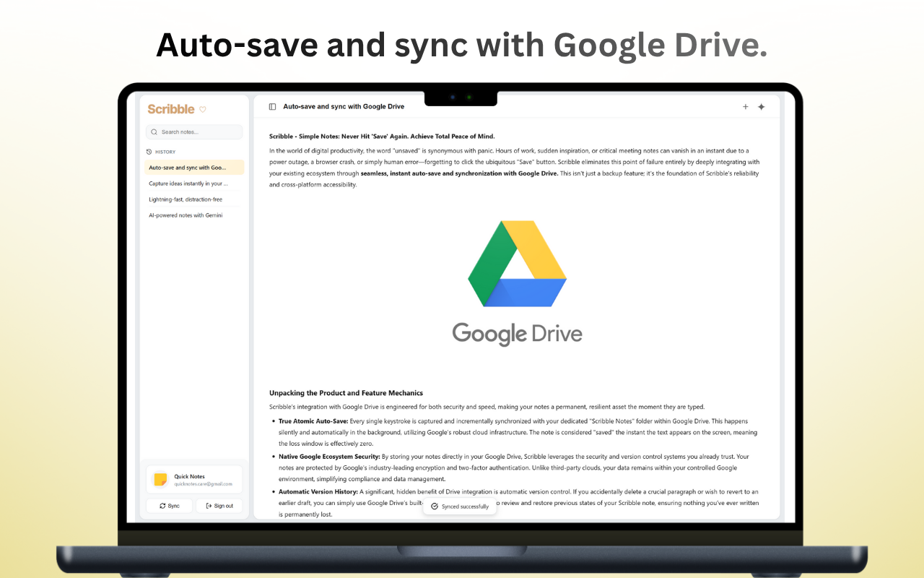Image resolution: width=924 pixels, height=578 pixels.
Task: Toggle the sidebar panel icon
Action: click(272, 107)
